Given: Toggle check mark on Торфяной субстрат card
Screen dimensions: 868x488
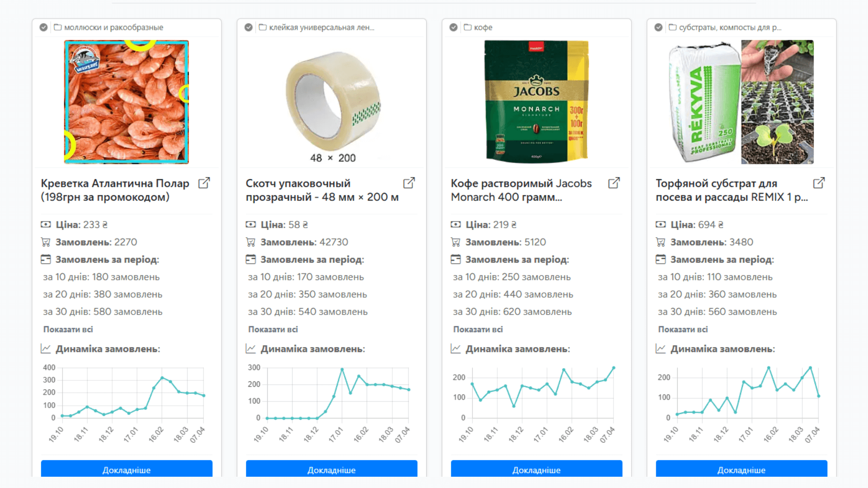Looking at the screenshot, I should tap(658, 27).
